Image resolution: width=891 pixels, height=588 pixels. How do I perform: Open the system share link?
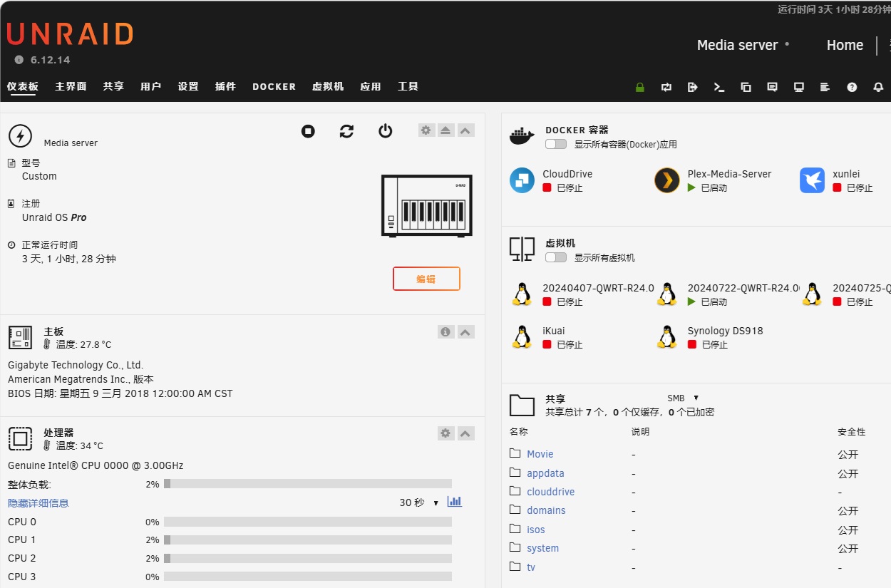(543, 548)
